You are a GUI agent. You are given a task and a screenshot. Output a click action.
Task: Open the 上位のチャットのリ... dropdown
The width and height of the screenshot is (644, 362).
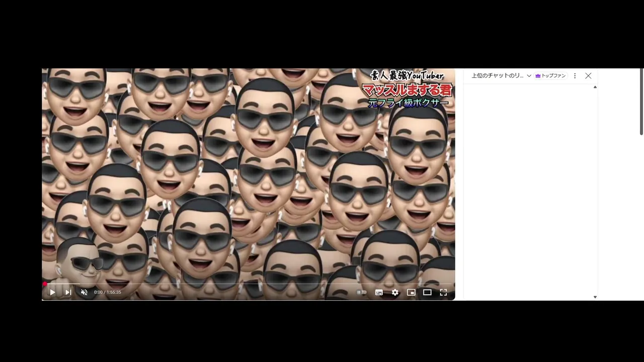501,76
